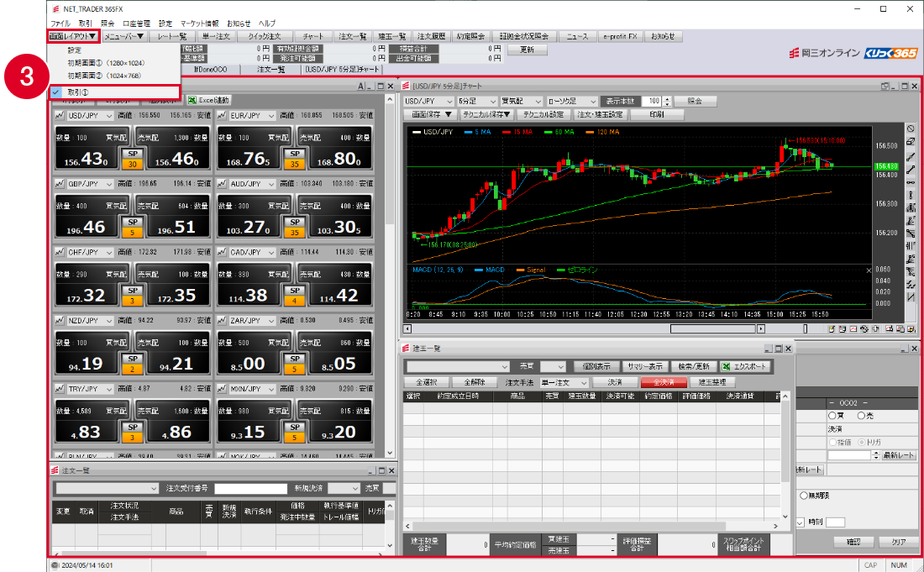Open mini chart icon beside USD/JPY rate panel
This screenshot has width=924, height=572.
point(60,116)
